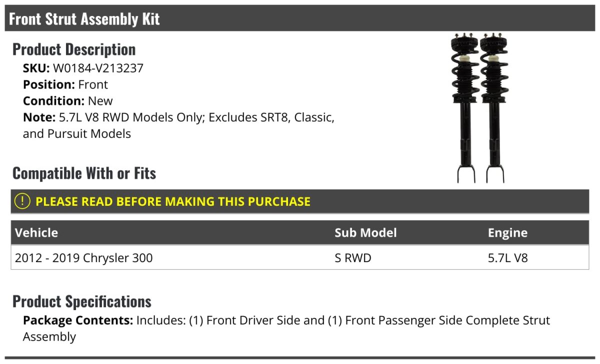The width and height of the screenshot is (600, 364).
Task: Click the left strut in the product photo
Action: tap(465, 107)
